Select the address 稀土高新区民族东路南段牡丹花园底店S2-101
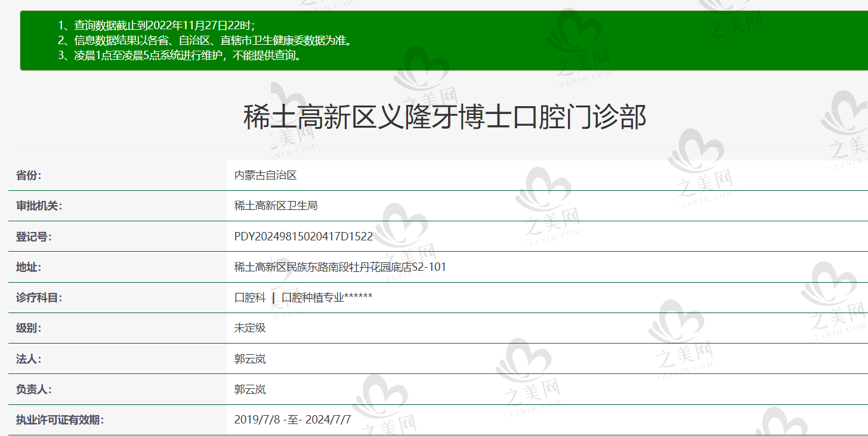 tap(340, 267)
